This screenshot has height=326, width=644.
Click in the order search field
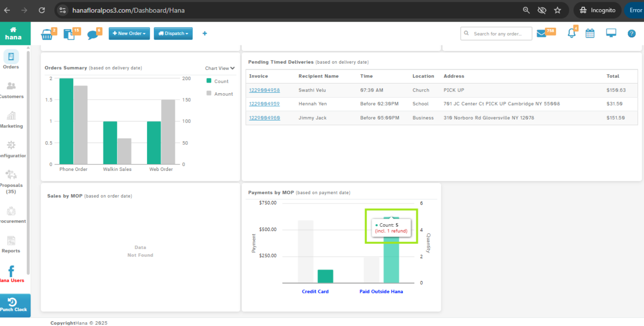pyautogui.click(x=496, y=33)
